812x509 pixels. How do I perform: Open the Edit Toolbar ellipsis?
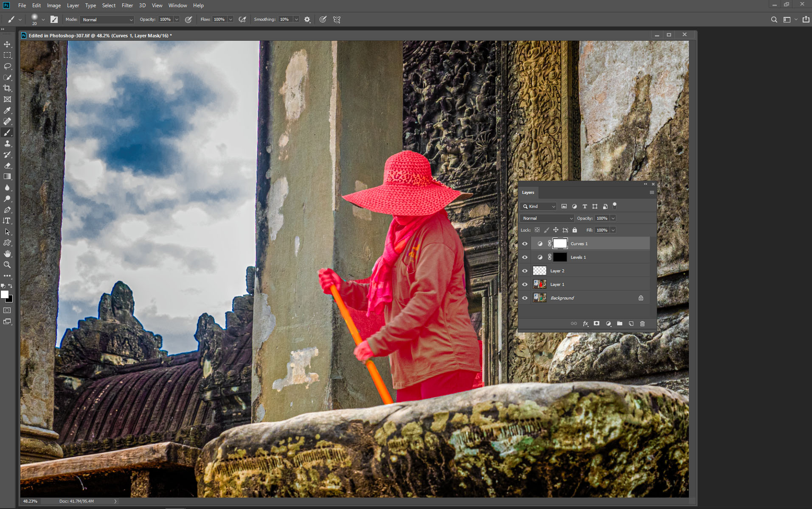pos(7,276)
